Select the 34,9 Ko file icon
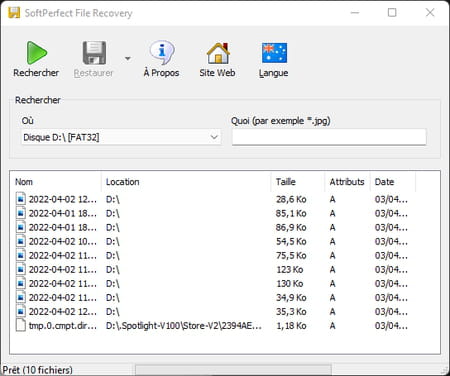The image size is (450, 376). [21, 297]
